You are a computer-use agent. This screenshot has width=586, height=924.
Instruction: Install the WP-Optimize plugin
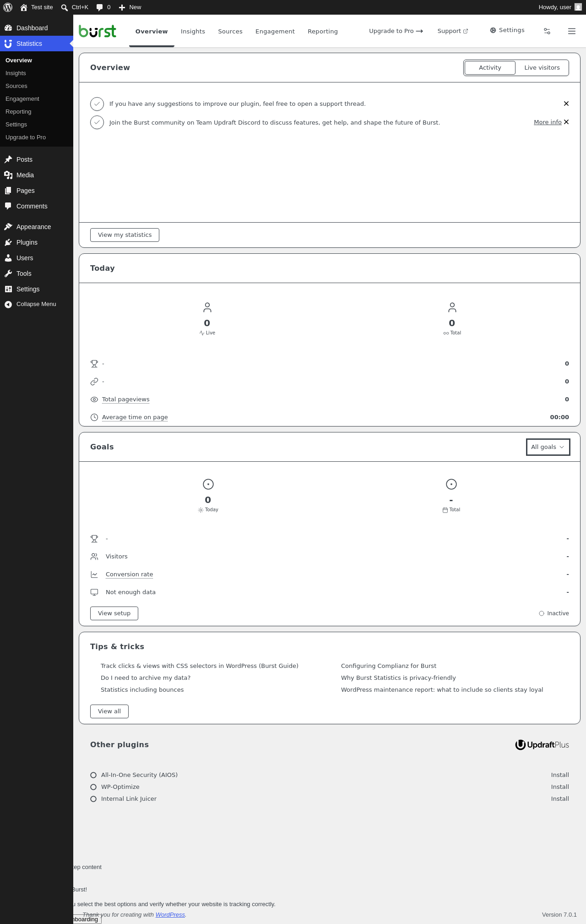[560, 787]
